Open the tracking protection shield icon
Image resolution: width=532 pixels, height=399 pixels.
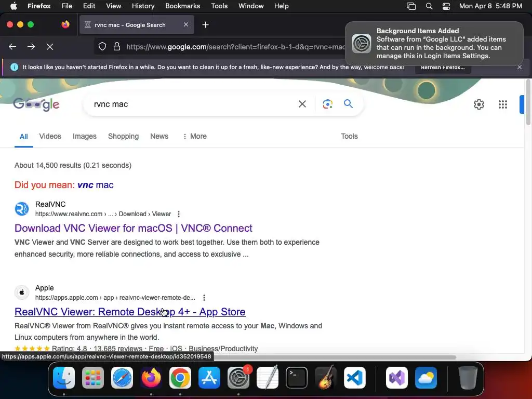click(102, 46)
